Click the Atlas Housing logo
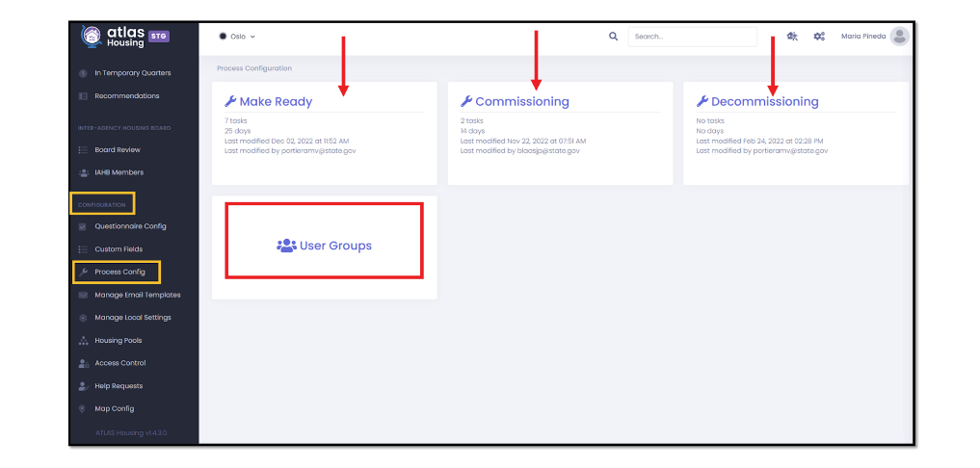980x468 pixels. [x=114, y=37]
